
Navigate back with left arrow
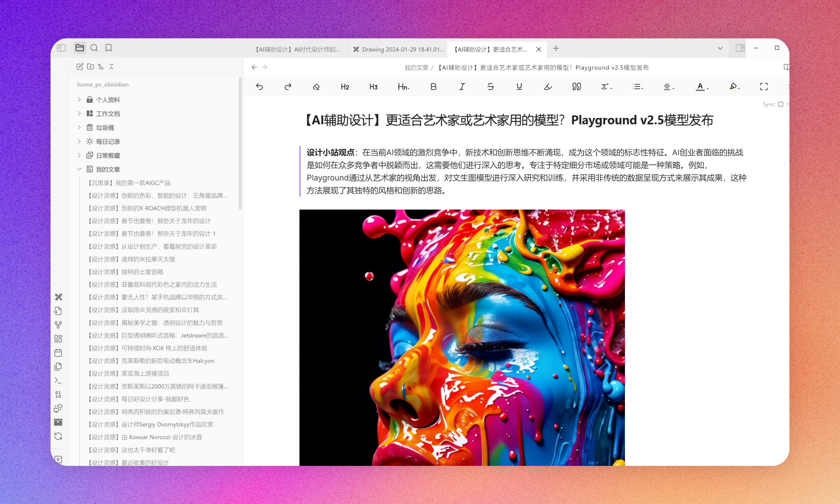254,67
